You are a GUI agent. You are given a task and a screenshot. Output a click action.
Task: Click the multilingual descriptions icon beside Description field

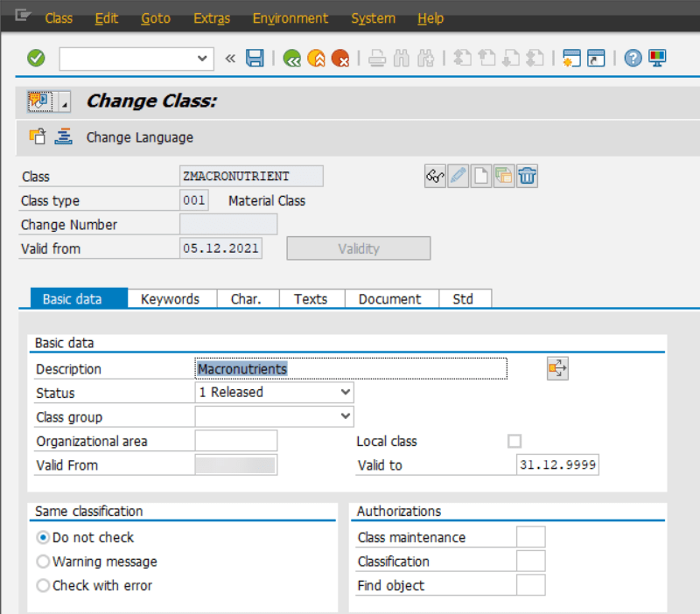click(557, 368)
